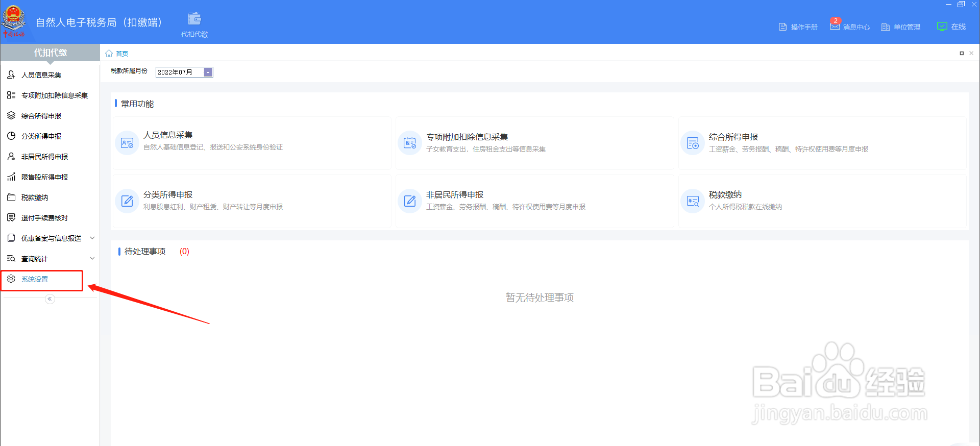Open the 操作手册 manual icon
Viewport: 980px width, 446px height.
[x=782, y=27]
